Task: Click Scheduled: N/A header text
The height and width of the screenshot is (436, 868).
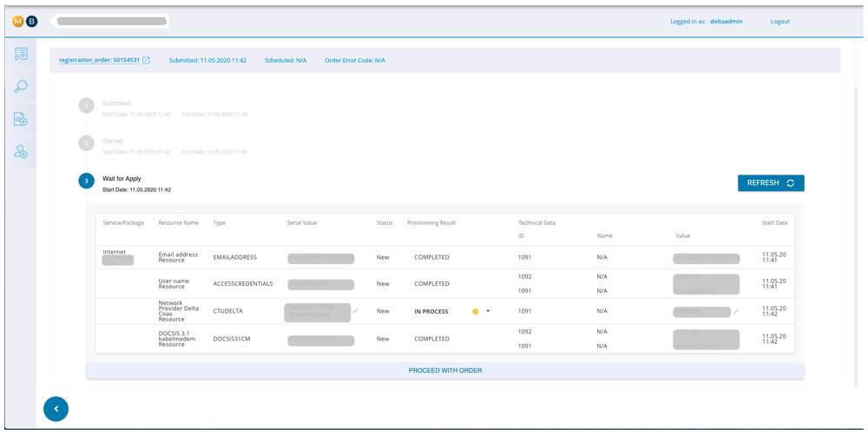Action: 285,61
